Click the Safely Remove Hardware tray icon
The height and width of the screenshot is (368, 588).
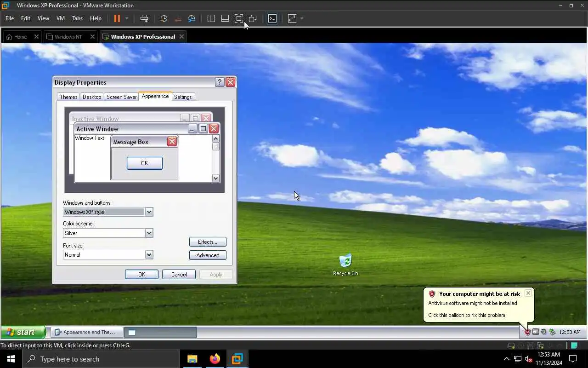(552, 332)
